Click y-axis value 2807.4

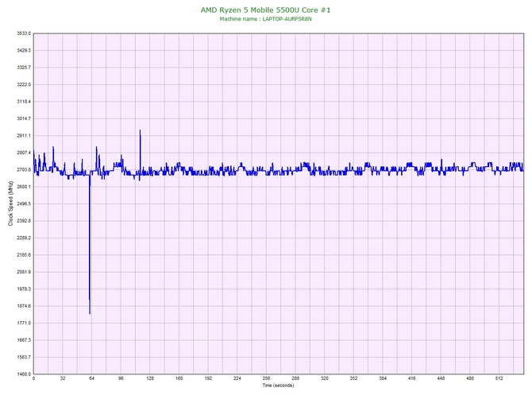tap(24, 153)
